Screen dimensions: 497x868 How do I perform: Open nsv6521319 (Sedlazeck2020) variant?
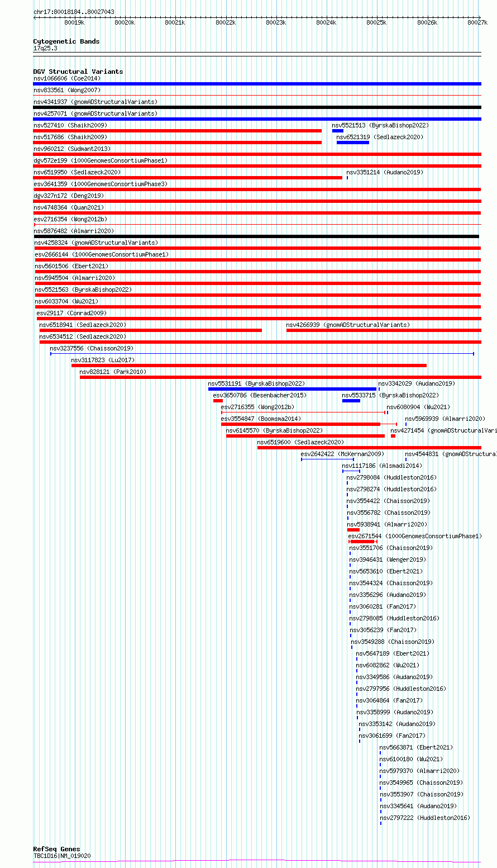(380, 137)
